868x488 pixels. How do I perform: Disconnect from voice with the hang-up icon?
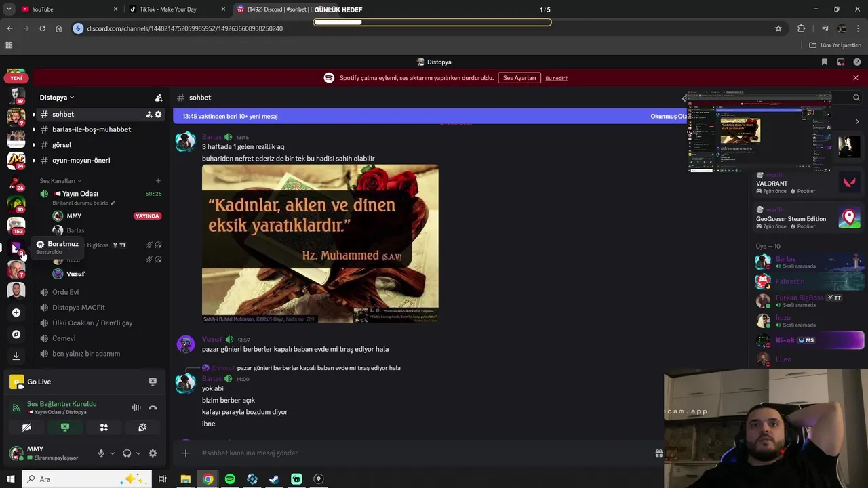[x=153, y=407]
